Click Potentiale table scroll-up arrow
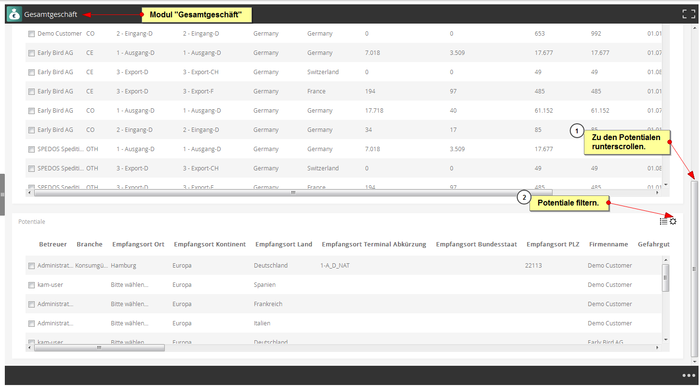700x386 pixels. click(666, 259)
